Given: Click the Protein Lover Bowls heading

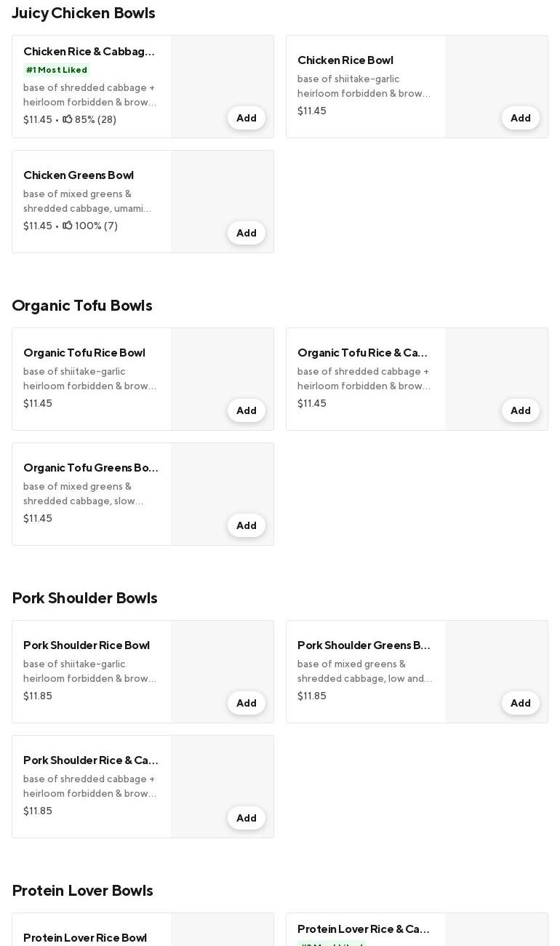Looking at the screenshot, I should [82, 891].
